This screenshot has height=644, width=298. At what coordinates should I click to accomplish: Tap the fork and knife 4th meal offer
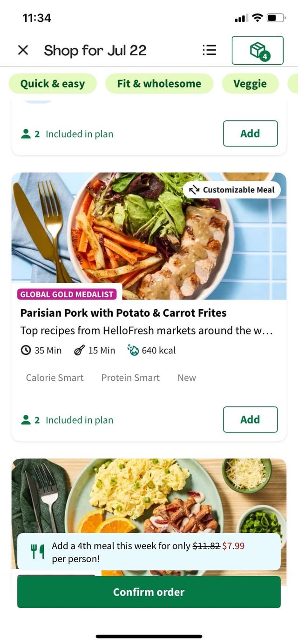pos(37,551)
